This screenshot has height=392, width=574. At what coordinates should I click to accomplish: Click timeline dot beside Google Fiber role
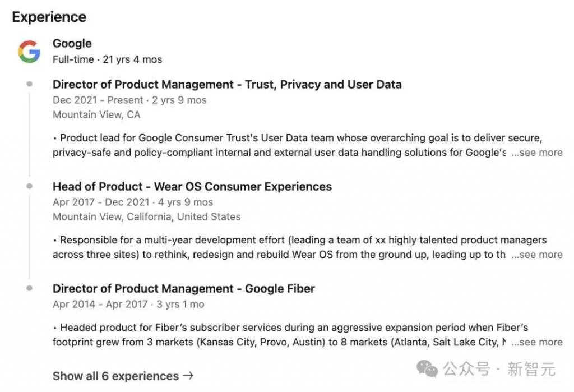pyautogui.click(x=29, y=288)
